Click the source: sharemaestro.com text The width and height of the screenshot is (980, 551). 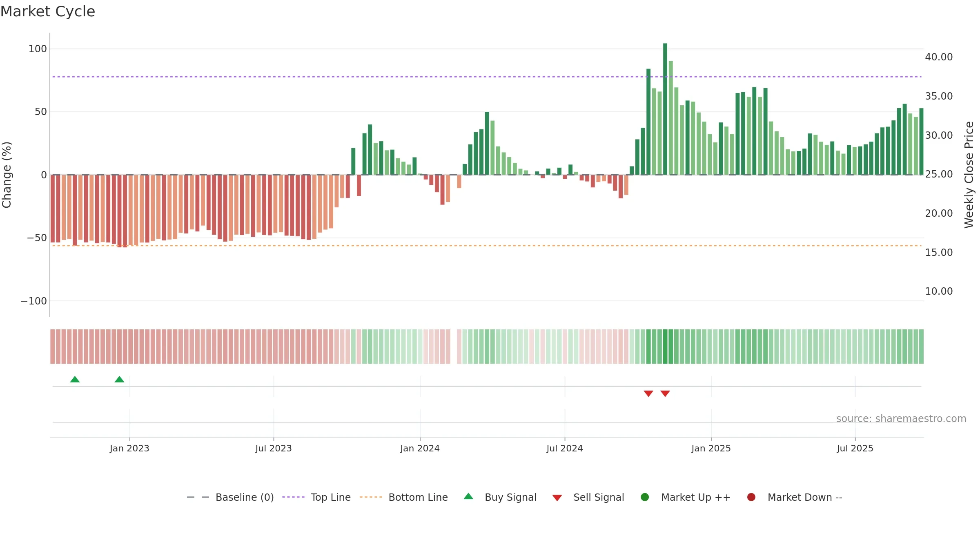point(901,419)
